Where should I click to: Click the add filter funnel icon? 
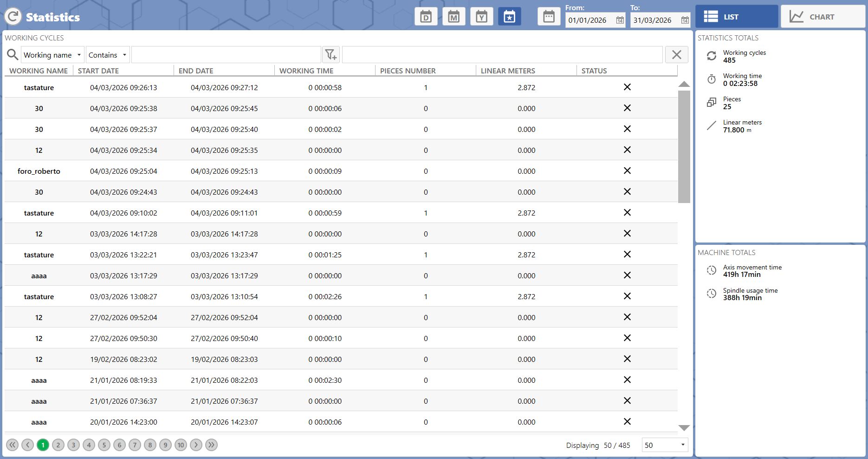331,55
